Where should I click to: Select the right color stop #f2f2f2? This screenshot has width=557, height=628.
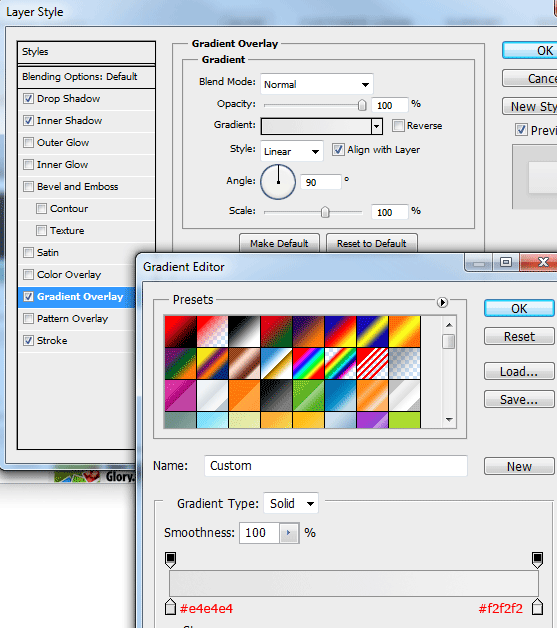click(537, 607)
